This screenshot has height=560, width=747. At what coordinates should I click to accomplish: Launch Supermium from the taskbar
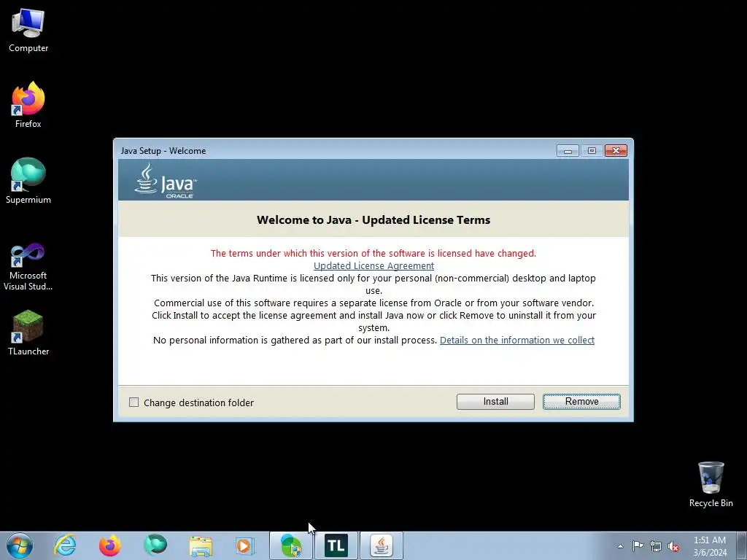point(155,545)
